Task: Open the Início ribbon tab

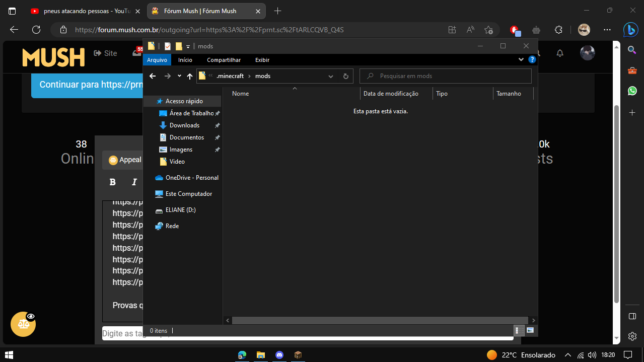Action: click(x=185, y=60)
